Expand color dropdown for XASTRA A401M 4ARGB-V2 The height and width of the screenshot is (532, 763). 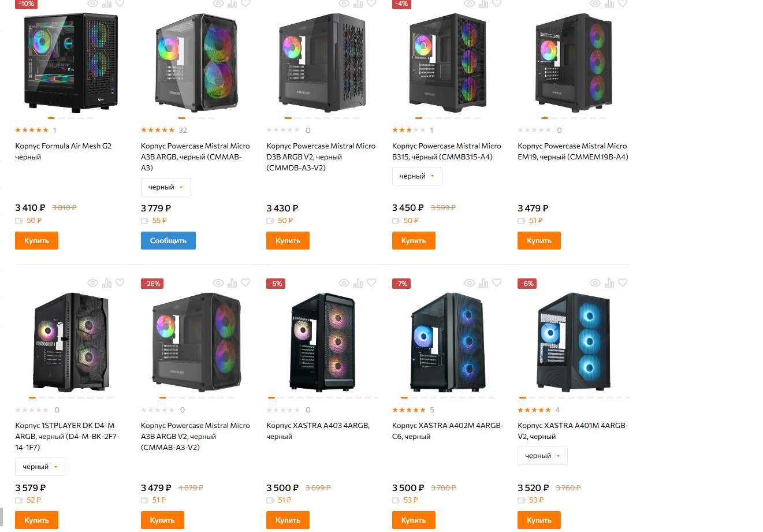coord(542,456)
